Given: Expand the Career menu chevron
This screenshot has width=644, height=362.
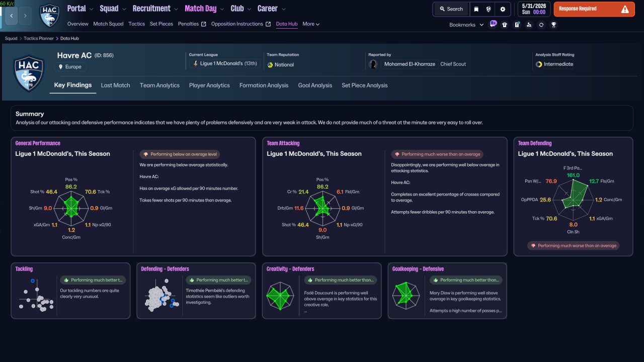Looking at the screenshot, I should click(284, 9).
